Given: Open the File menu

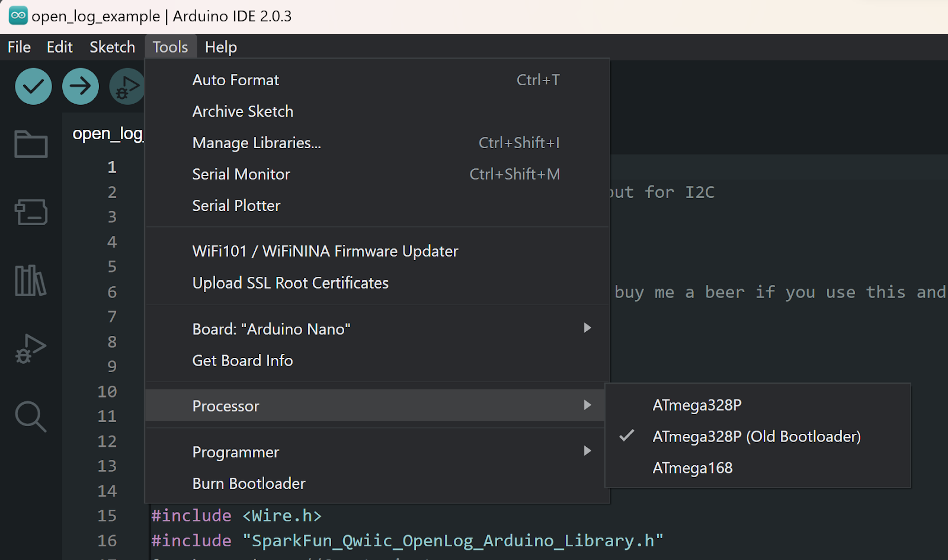Looking at the screenshot, I should click(19, 47).
